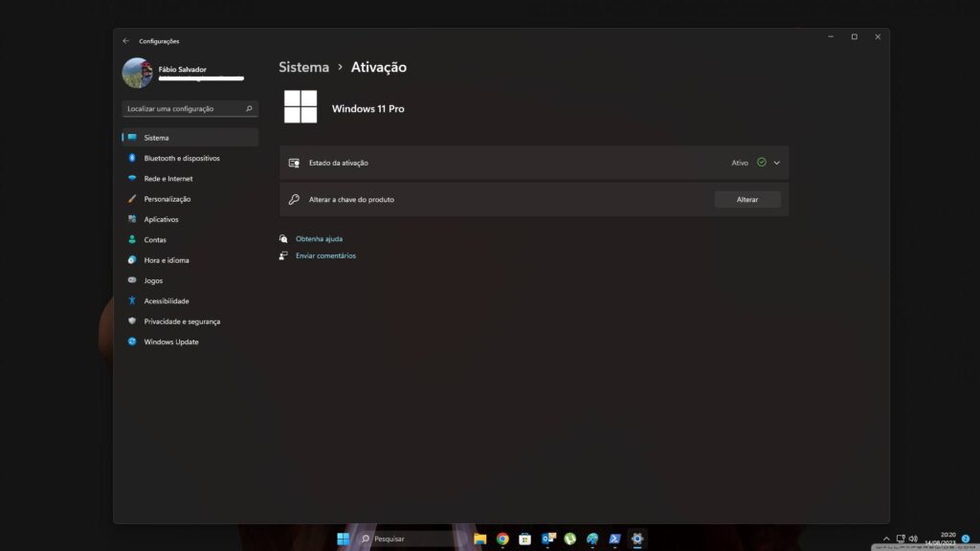Open the Obtenha ajuda link
The height and width of the screenshot is (551, 980).
pos(319,238)
